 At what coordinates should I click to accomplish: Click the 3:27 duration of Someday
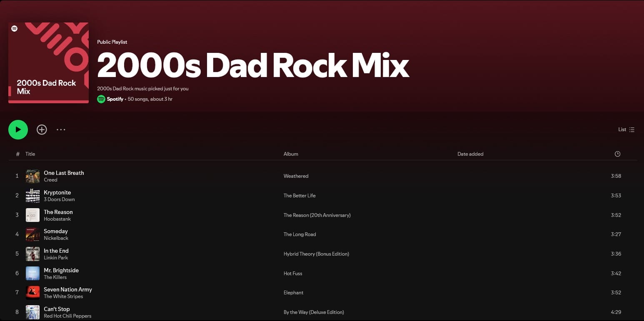tap(616, 234)
